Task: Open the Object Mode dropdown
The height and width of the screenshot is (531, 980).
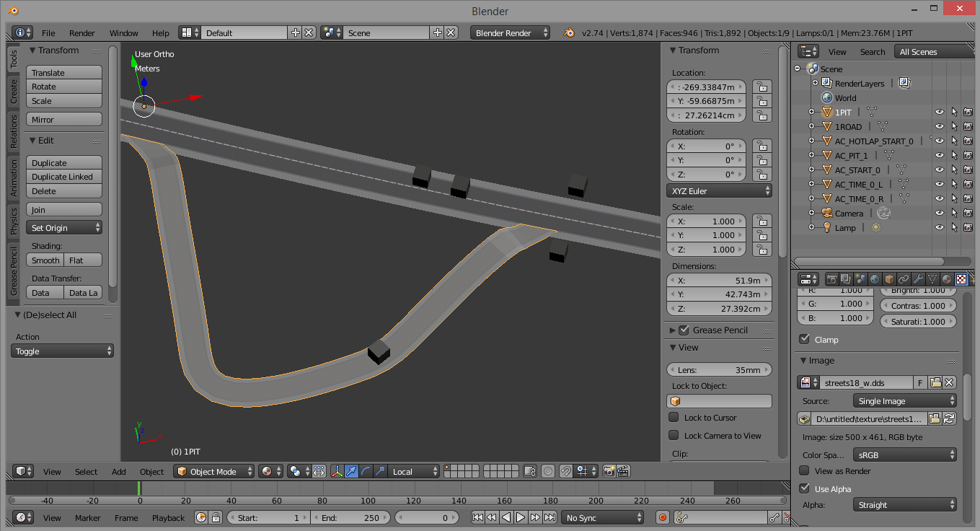Action: (215, 471)
